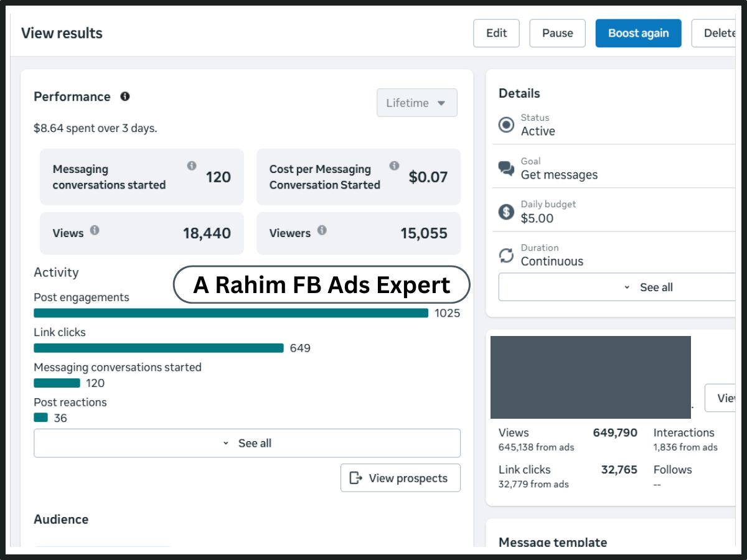Click the Follows label
This screenshot has width=747, height=560.
coord(673,470)
